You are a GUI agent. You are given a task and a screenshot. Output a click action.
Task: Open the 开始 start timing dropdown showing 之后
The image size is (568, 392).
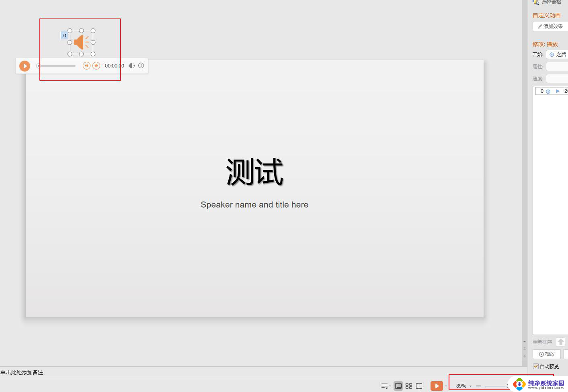pos(557,54)
